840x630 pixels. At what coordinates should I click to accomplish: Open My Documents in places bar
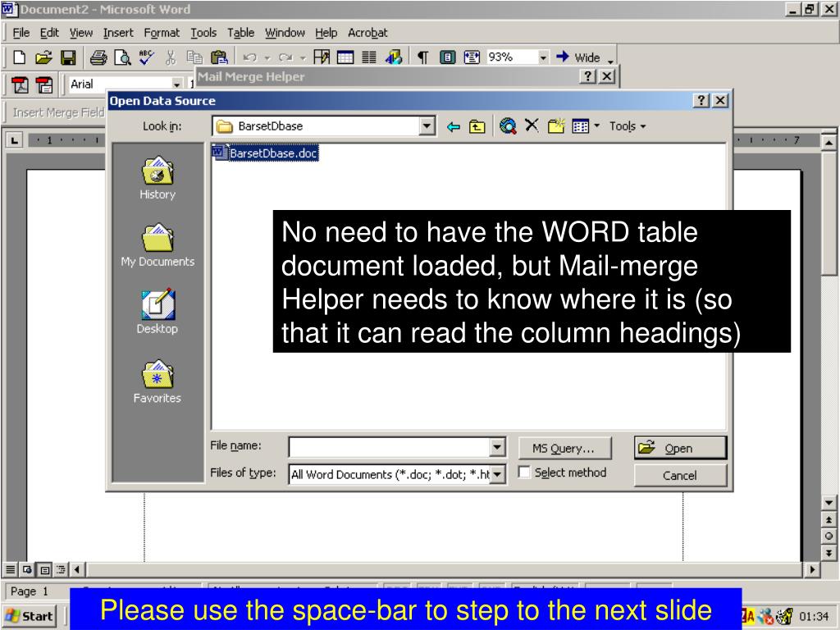(x=157, y=245)
